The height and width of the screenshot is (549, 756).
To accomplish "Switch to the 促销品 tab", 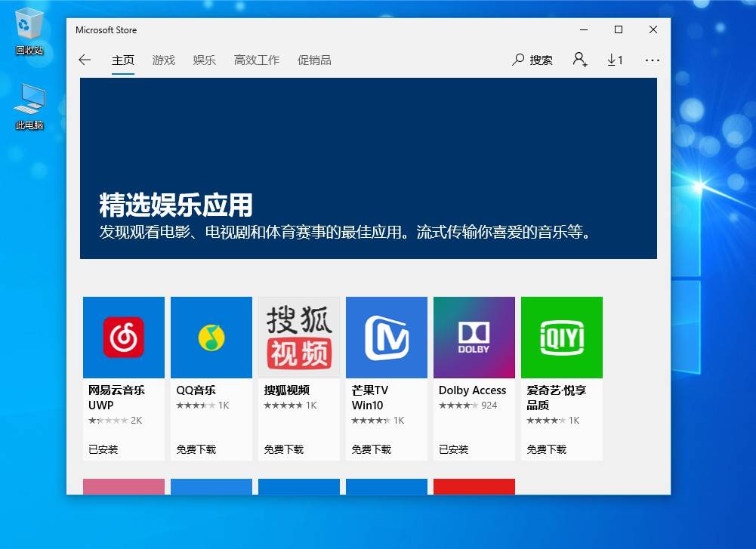I will pyautogui.click(x=314, y=60).
